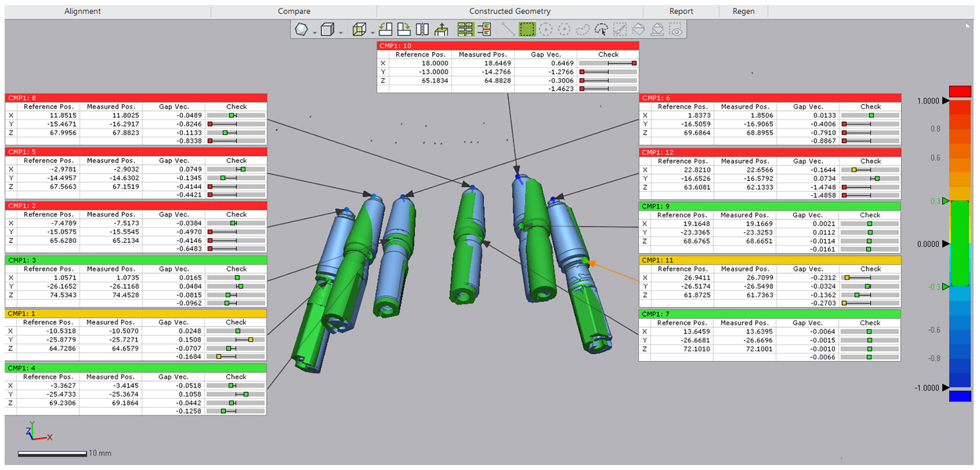This screenshot has height=470, width=980.
Task: Click the 0.3 upper tolerance marker on color scale
Action: (945, 201)
